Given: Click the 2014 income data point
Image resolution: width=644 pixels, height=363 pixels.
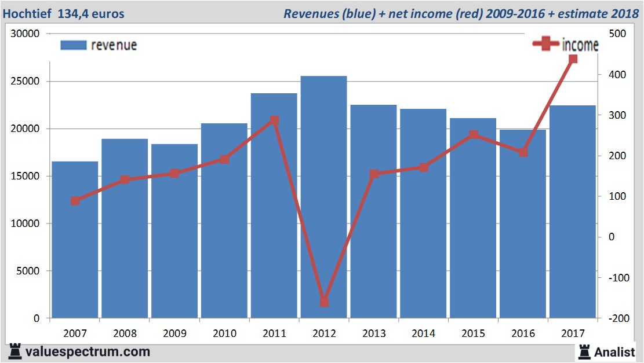Looking at the screenshot, I should (424, 167).
